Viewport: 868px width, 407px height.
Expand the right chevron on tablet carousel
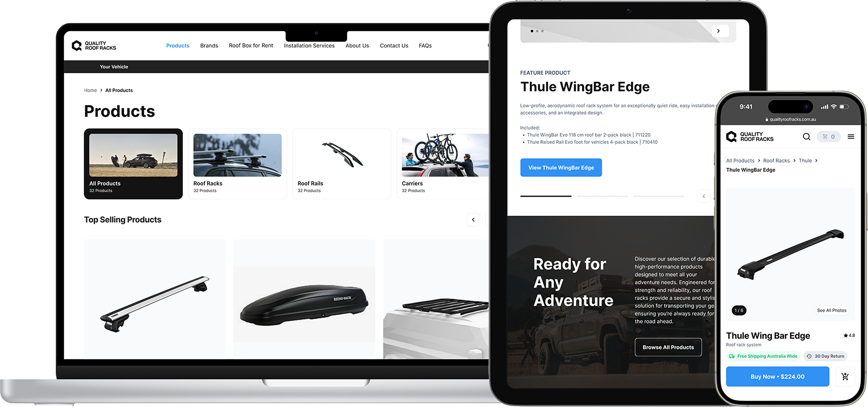[718, 31]
